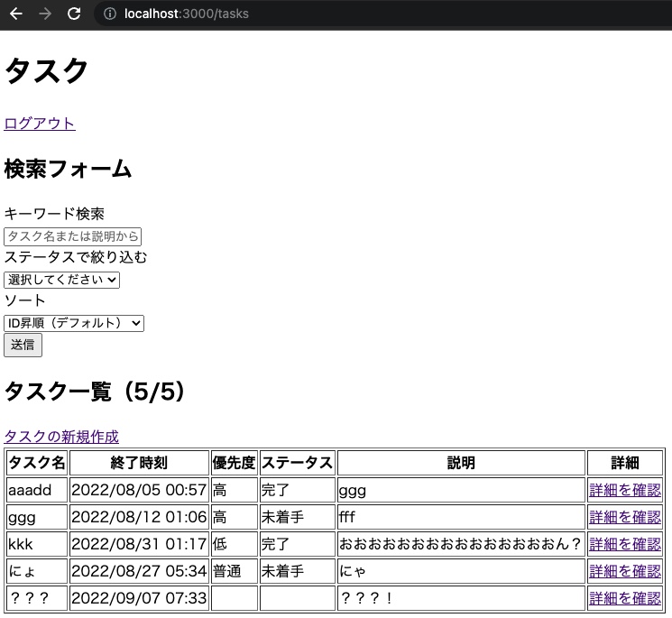Click the タスク一覧（5/5） heading
This screenshot has width=672, height=618.
tap(95, 392)
